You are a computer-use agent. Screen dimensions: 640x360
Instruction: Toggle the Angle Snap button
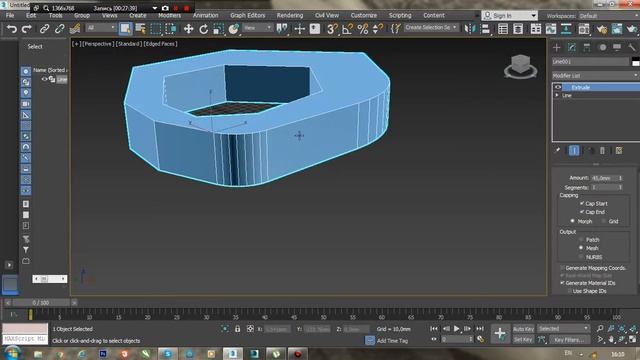tap(347, 29)
